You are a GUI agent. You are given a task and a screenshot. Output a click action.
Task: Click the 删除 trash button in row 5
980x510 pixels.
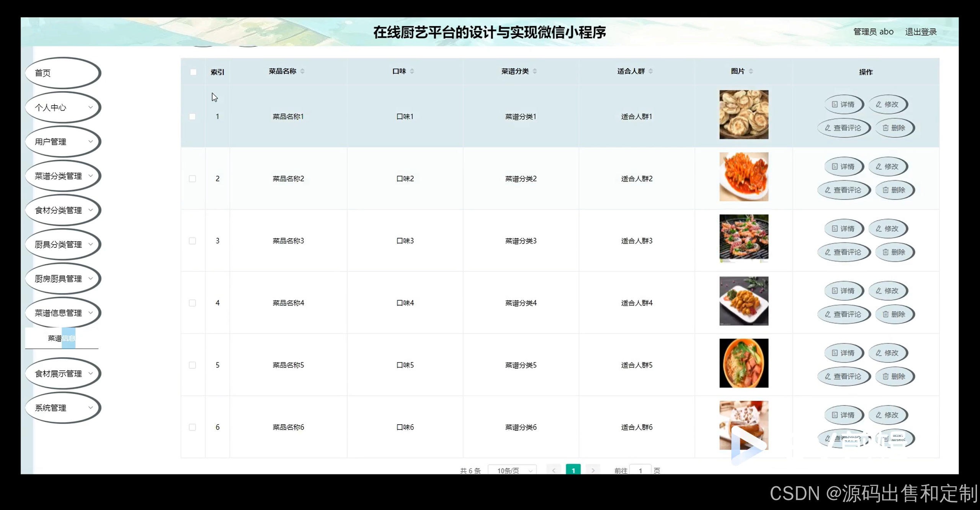point(894,376)
